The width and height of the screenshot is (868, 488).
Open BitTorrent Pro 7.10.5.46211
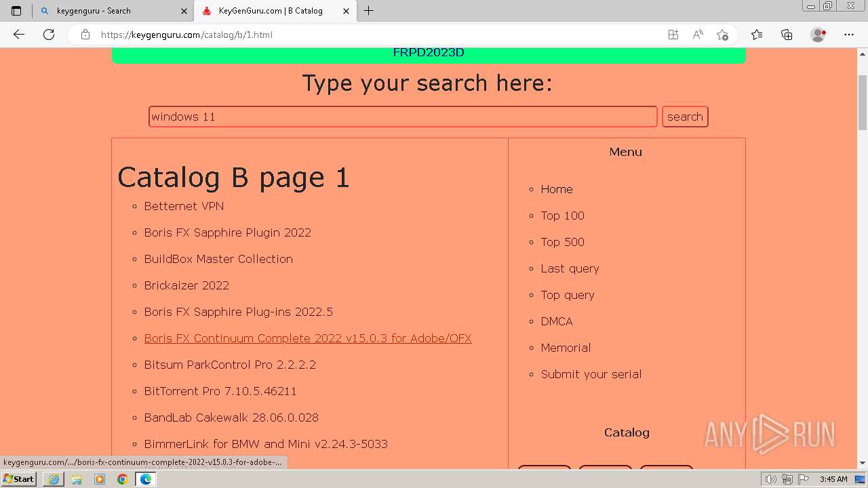[x=220, y=391]
